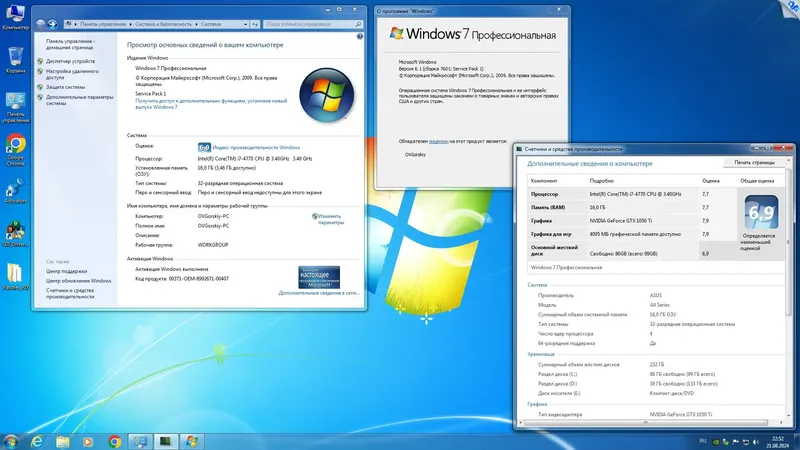Click the back arrow in System window
This screenshot has width=800, height=450.
(41, 24)
